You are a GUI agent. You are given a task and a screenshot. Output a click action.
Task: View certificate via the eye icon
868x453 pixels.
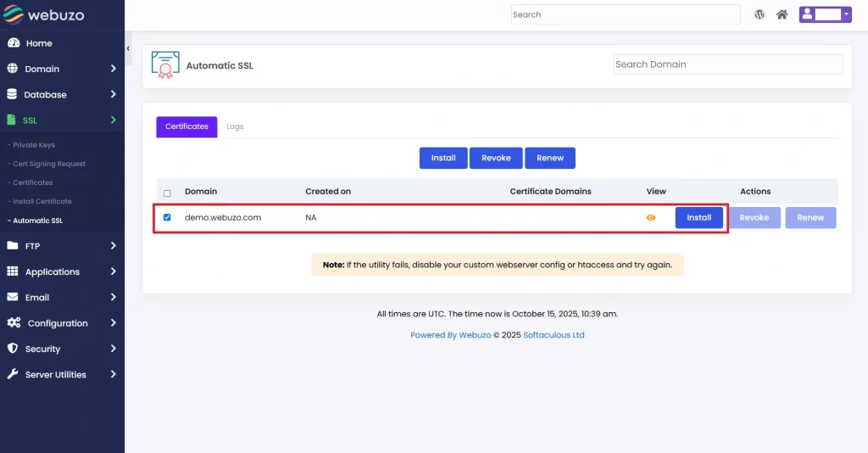pos(651,218)
